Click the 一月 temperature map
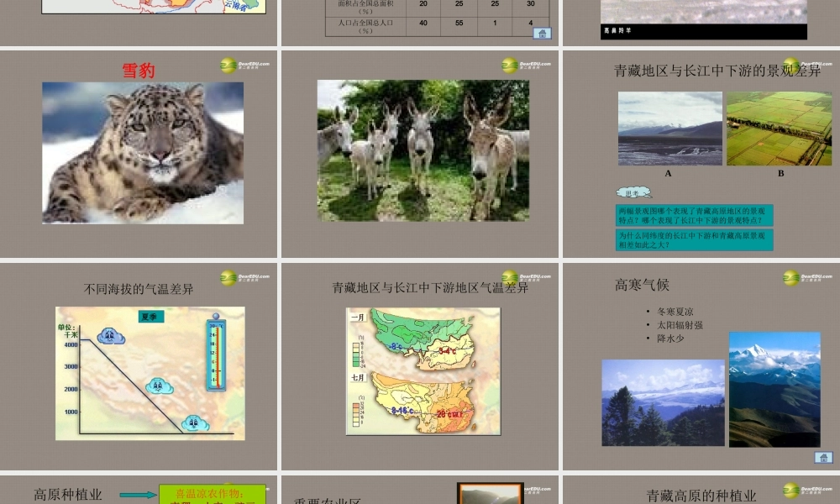840x504 pixels. click(x=423, y=339)
